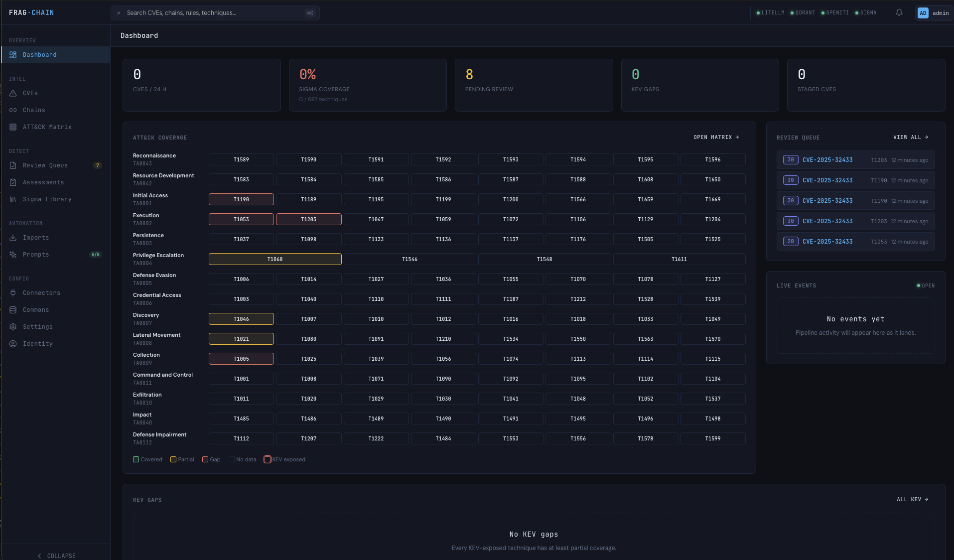Select the ATT&CK Matrix menu item

click(55, 127)
